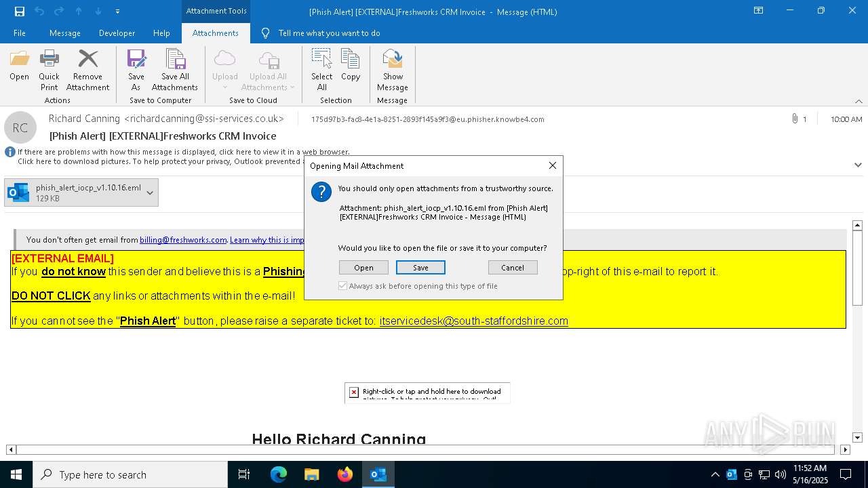Click the quick access Save icon
Screen dimensions: 868x488
(x=20, y=12)
